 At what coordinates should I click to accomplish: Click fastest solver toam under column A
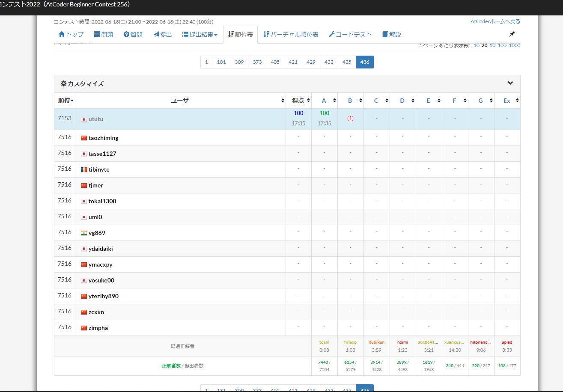[x=324, y=342]
